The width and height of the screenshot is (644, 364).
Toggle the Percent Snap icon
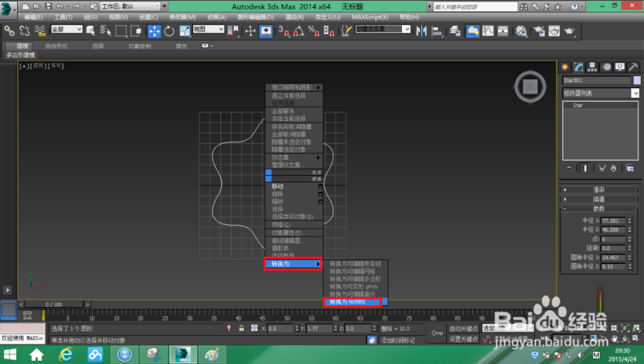[314, 31]
